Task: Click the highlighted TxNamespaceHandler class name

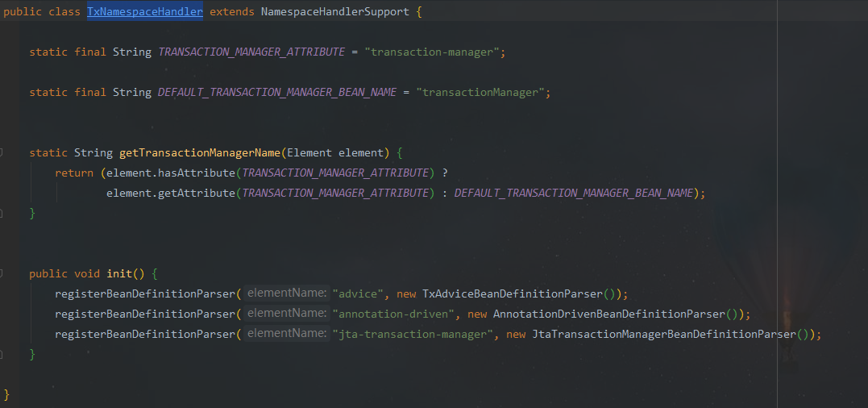Action: 145,11
